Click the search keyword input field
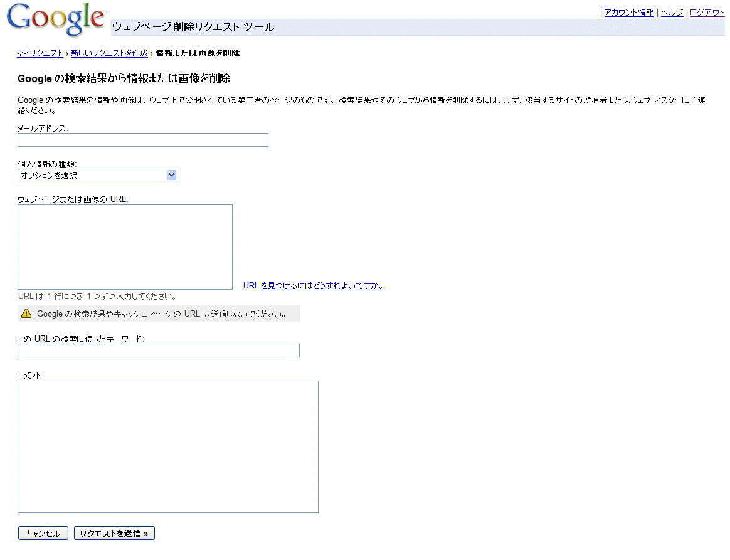This screenshot has height=560, width=730. point(159,351)
